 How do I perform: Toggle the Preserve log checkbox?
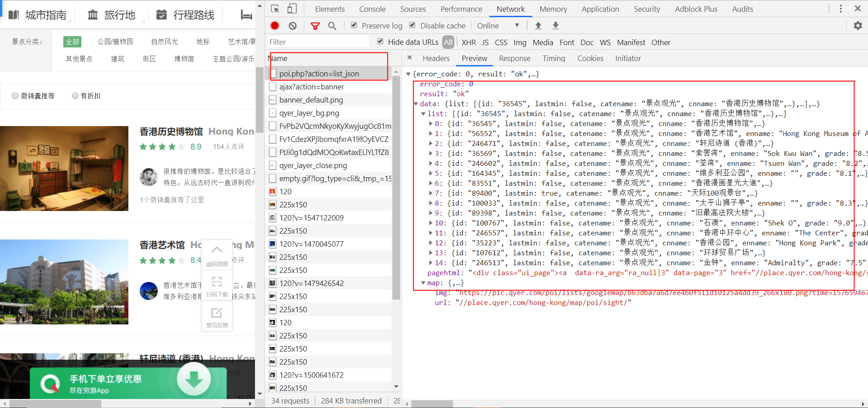[x=354, y=25]
